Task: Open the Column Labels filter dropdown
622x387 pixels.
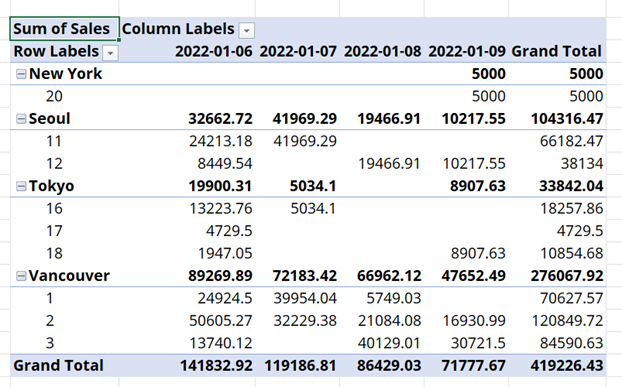Action: click(246, 31)
